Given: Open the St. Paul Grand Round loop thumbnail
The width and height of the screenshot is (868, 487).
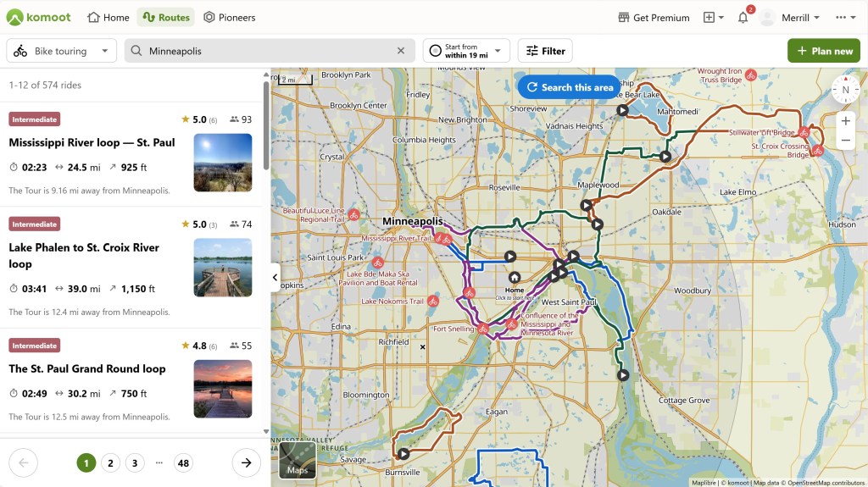Looking at the screenshot, I should point(223,389).
